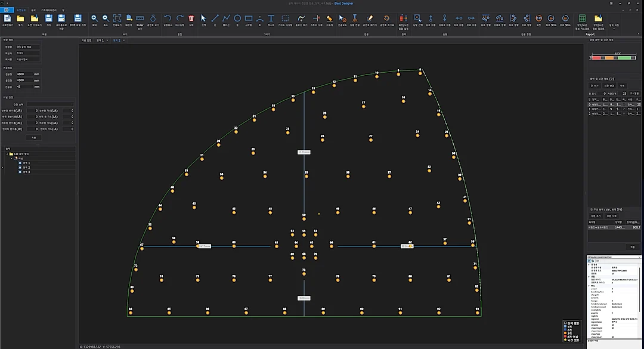Rotate right 90 degrees icon

pyautogui.click(x=565, y=18)
